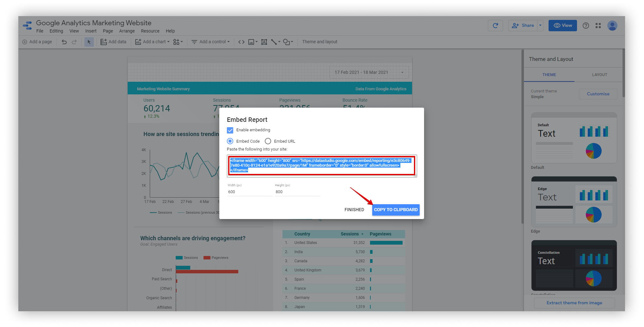The height and width of the screenshot is (327, 644).
Task: Open the Editing menu
Action: tap(56, 31)
